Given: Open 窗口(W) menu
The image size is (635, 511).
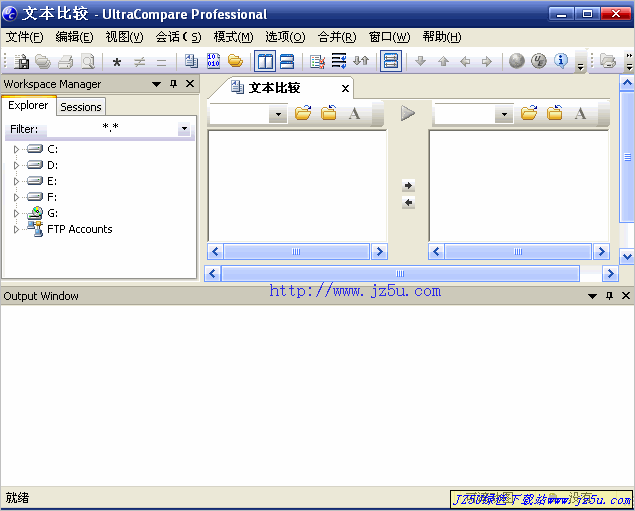Looking at the screenshot, I should (389, 37).
